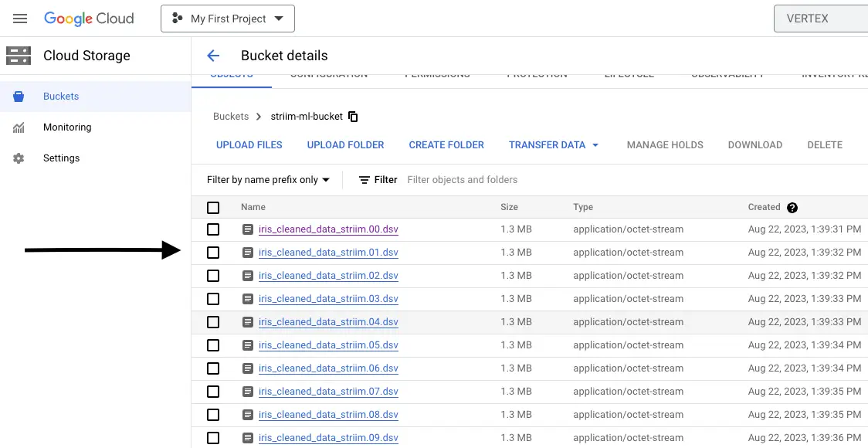Viewport: 868px width, 448px height.
Task: Open the hamburger navigation menu
Action: [x=20, y=19]
